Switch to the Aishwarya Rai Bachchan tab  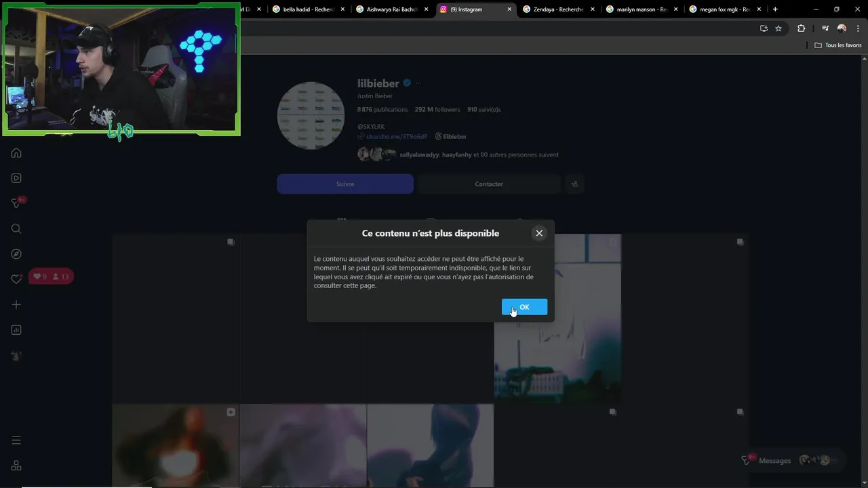(393, 9)
